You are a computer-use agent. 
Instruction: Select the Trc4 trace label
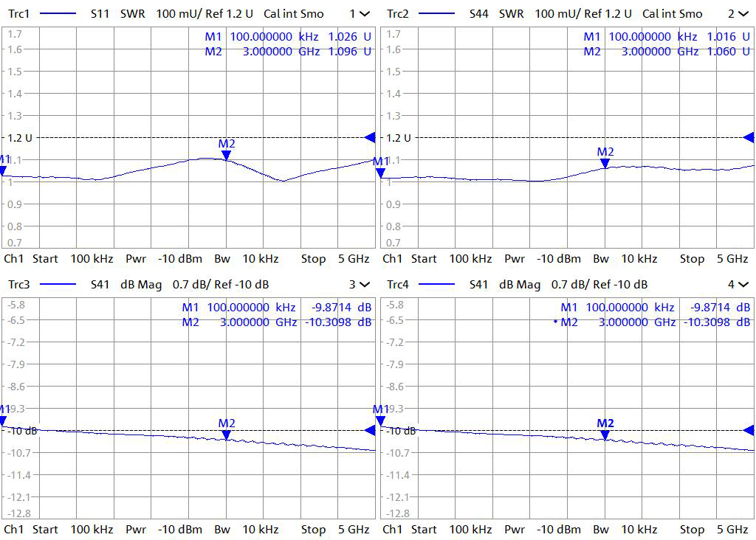click(x=398, y=284)
